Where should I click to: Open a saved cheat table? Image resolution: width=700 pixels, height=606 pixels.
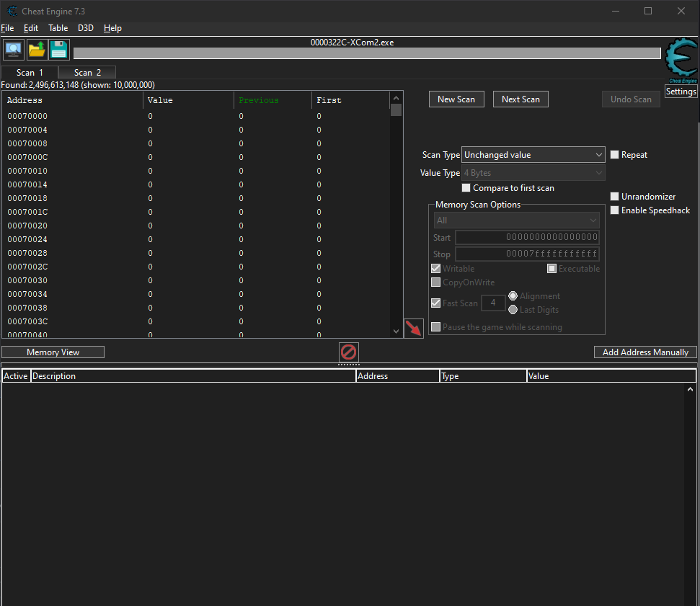click(35, 49)
